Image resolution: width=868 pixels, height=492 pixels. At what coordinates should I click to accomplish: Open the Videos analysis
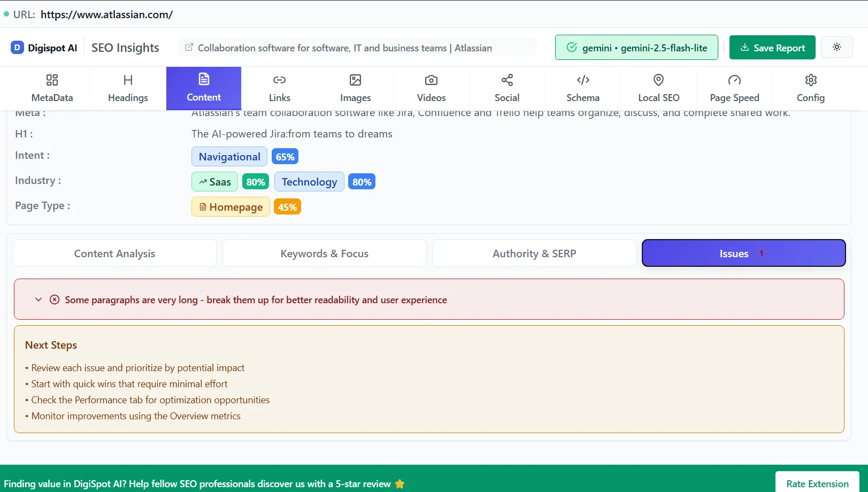point(431,88)
